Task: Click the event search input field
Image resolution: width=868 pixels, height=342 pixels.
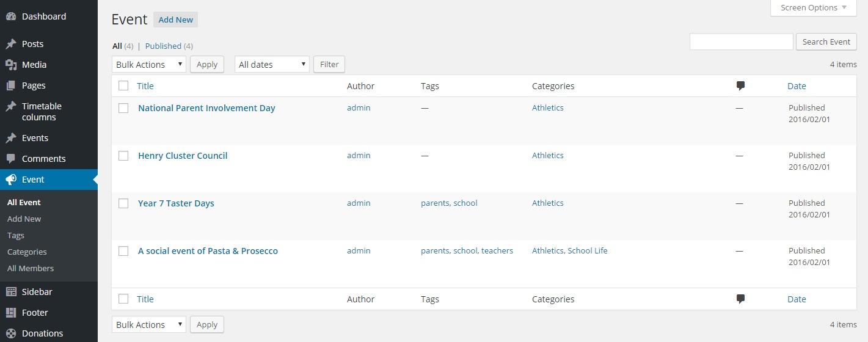Action: point(741,42)
